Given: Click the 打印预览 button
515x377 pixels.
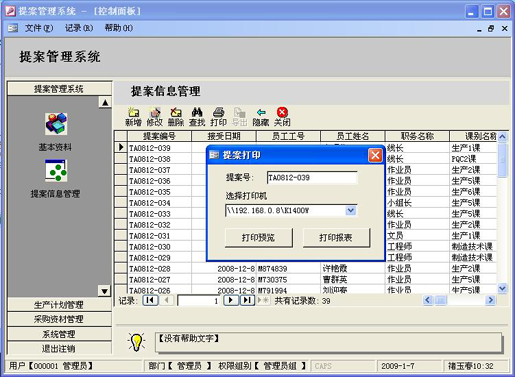Looking at the screenshot, I should [x=259, y=238].
